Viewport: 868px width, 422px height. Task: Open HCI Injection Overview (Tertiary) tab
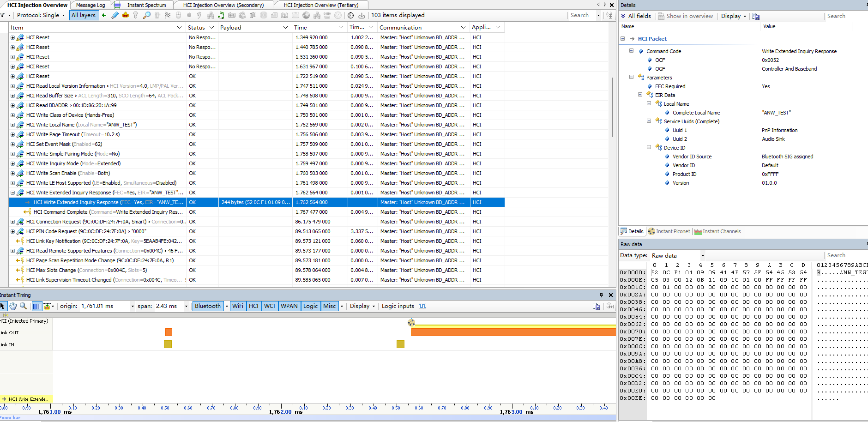click(x=321, y=5)
